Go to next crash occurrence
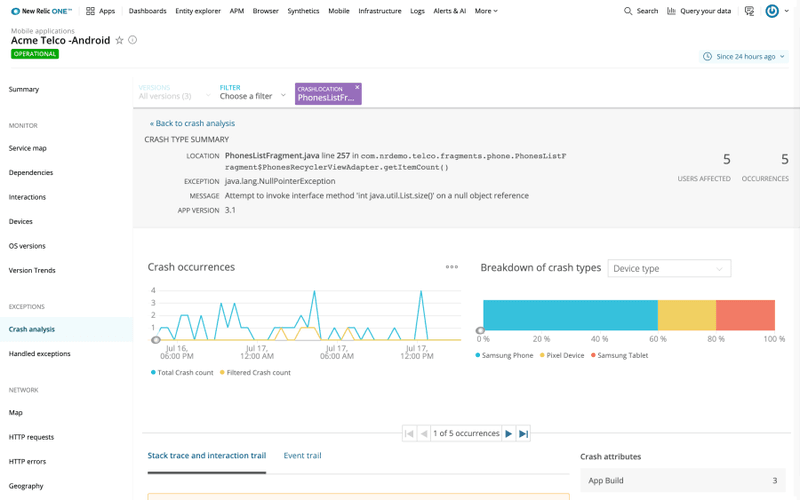Screen dimensions: 800x500 (508, 433)
